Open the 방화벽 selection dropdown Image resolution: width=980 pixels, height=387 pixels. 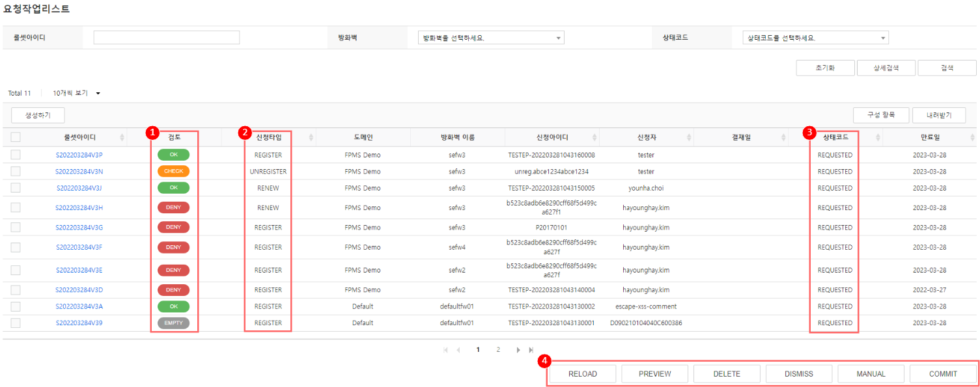pos(491,38)
